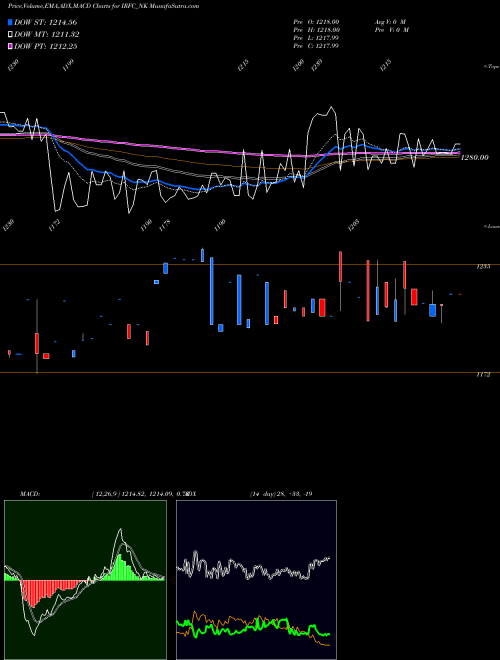Image resolution: width=500 pixels, height=660 pixels.
Task: Click the 'Pre C: 1217.99' value
Action: pos(316,46)
